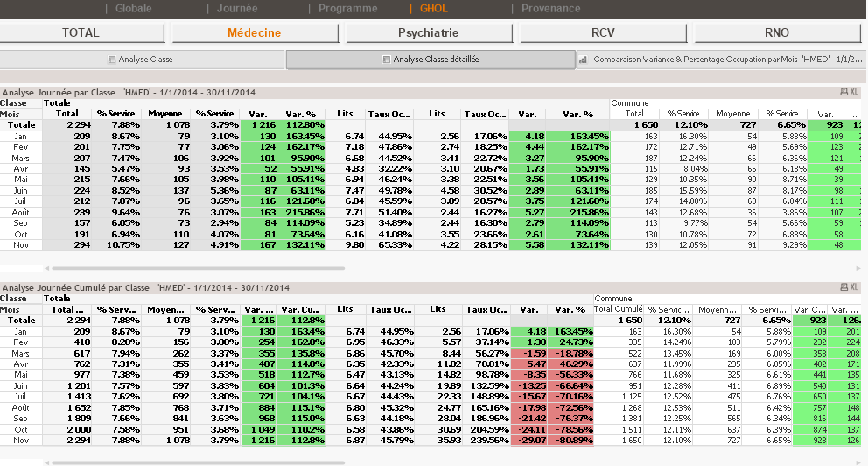Click the RCV button
The width and height of the screenshot is (868, 466).
tap(603, 32)
